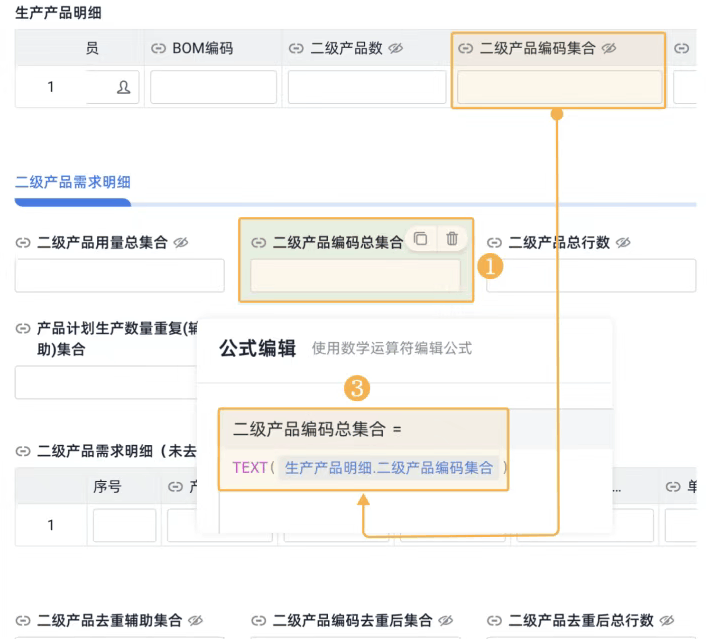The height and width of the screenshot is (644, 711).
Task: Click the copy icon on 二级产品编码总集合 field
Action: (421, 238)
